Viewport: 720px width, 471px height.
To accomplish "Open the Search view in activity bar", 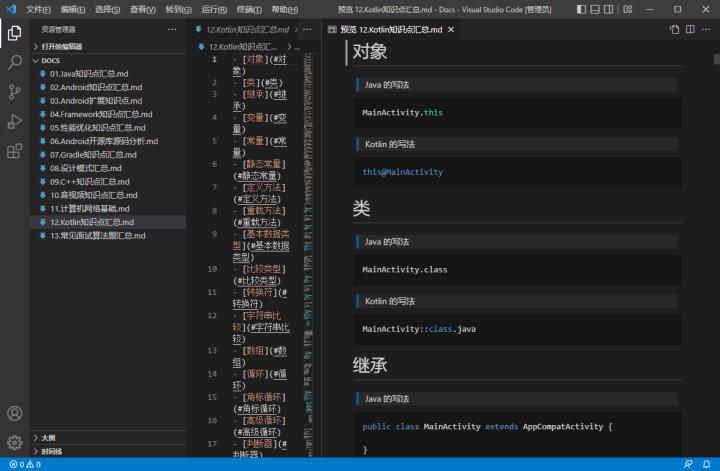I will [x=15, y=62].
